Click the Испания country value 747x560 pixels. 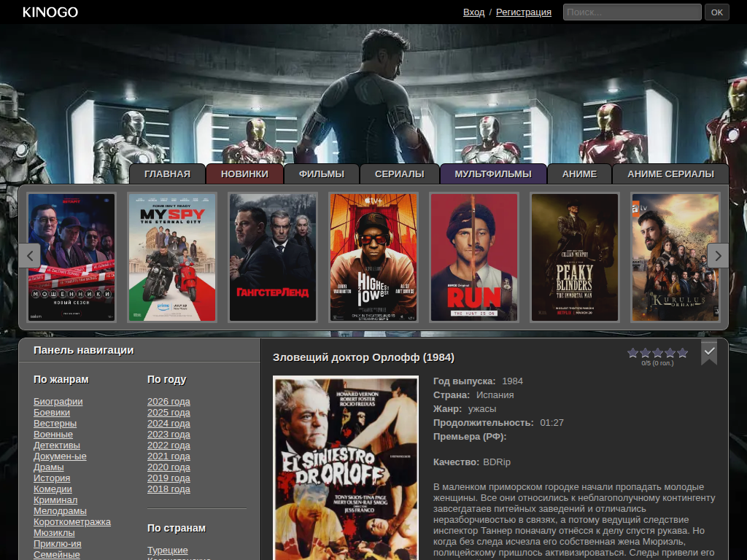[495, 395]
